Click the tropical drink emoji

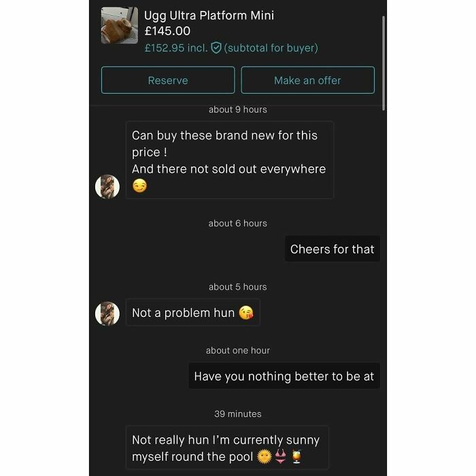tap(296, 456)
